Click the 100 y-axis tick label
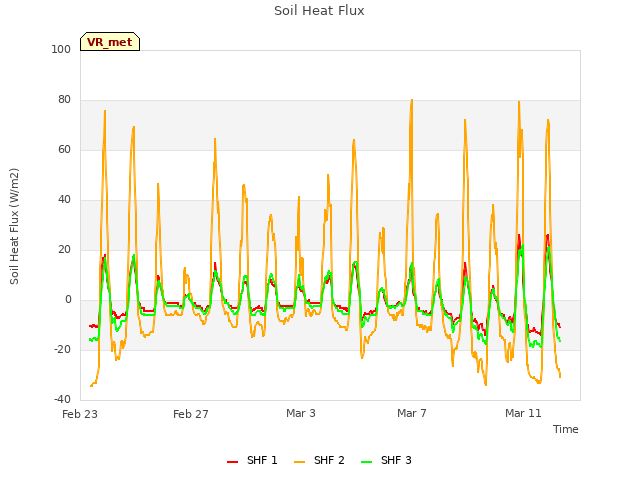640x480 pixels. [61, 49]
